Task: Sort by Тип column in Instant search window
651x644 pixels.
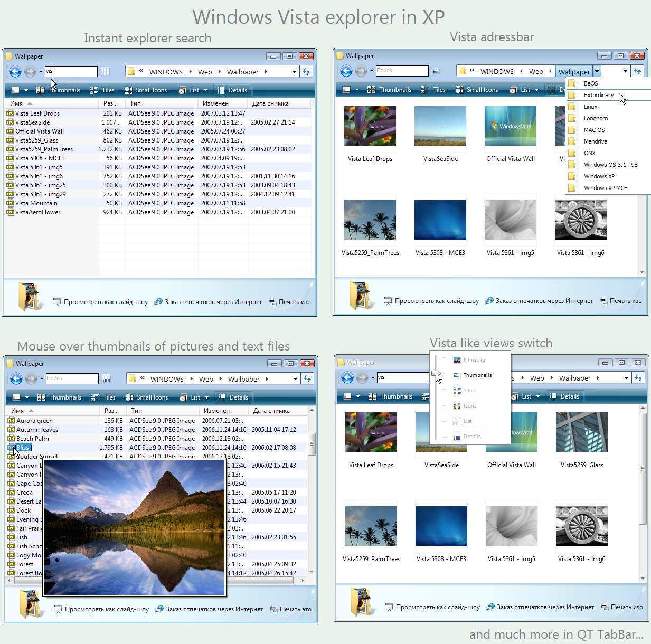Action: (162, 103)
